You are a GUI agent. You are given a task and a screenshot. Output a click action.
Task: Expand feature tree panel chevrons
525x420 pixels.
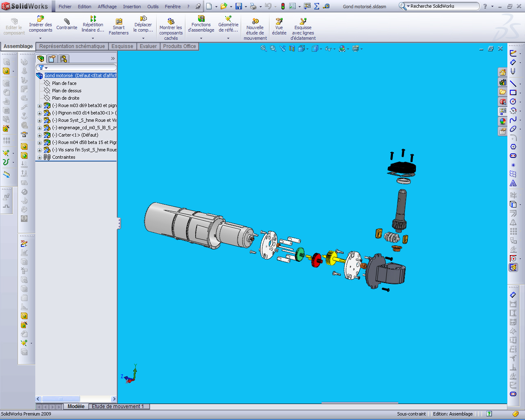point(113,59)
